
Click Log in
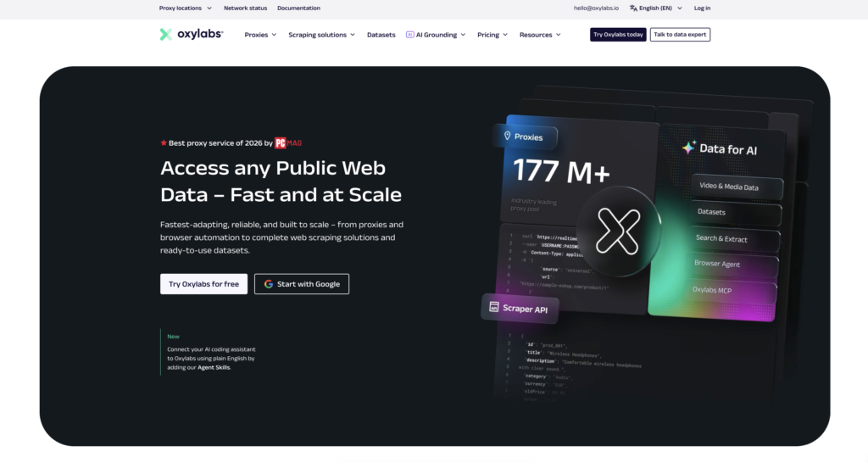pos(702,8)
